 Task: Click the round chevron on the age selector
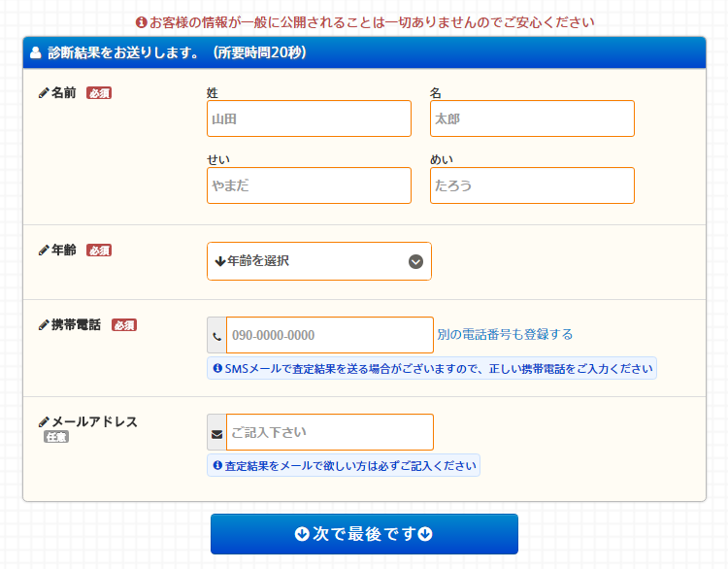(415, 261)
